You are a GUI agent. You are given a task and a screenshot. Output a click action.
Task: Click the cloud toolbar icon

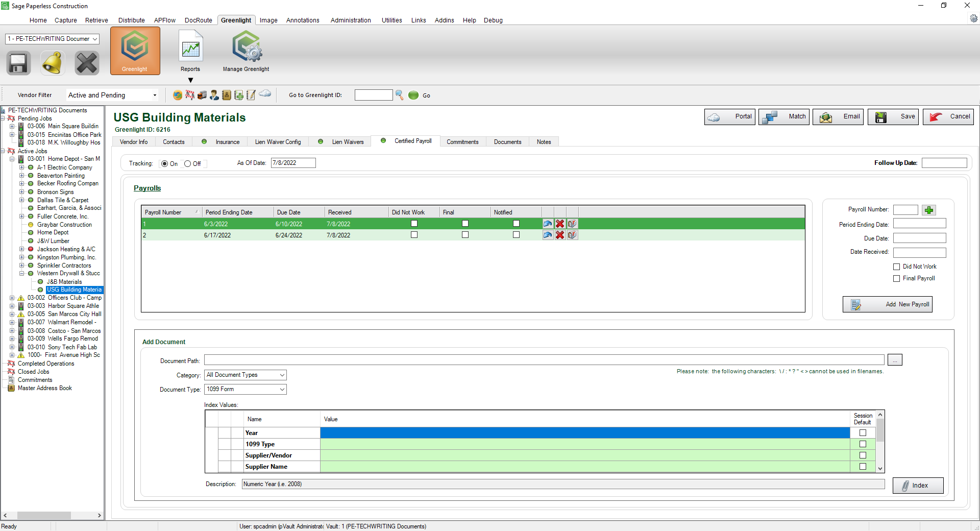coord(265,93)
